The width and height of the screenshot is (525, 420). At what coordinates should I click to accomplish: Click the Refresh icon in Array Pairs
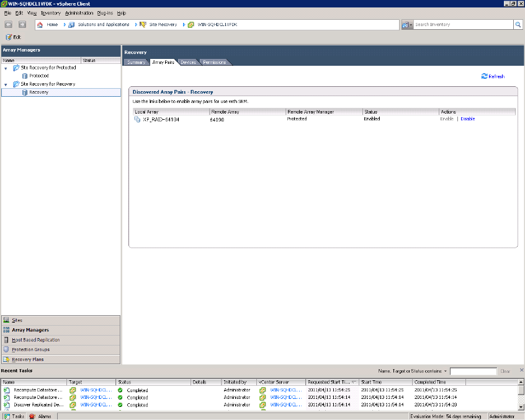(x=485, y=76)
